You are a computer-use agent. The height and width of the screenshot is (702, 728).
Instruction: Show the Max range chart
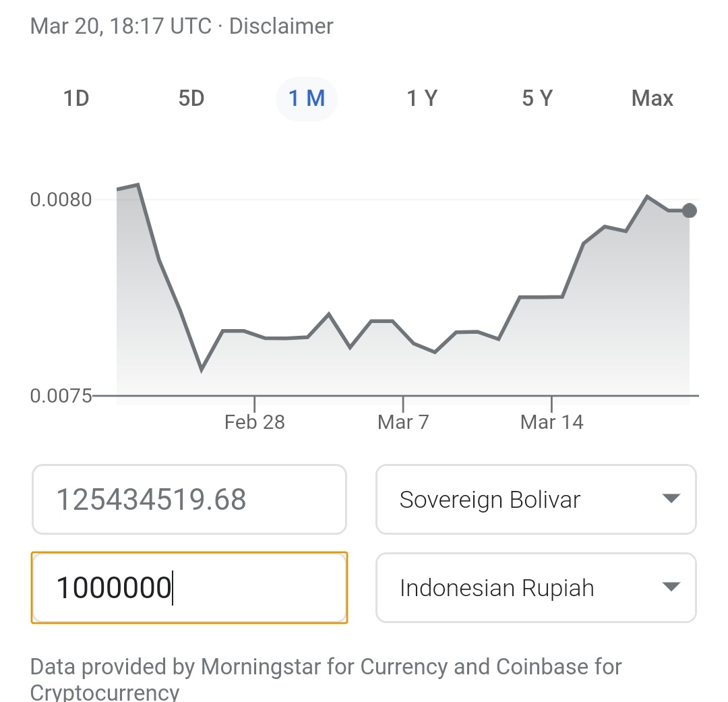tap(653, 98)
